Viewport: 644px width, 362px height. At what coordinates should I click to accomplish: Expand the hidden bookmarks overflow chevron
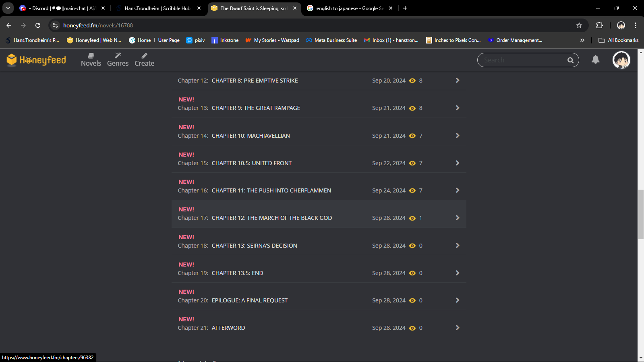point(582,40)
